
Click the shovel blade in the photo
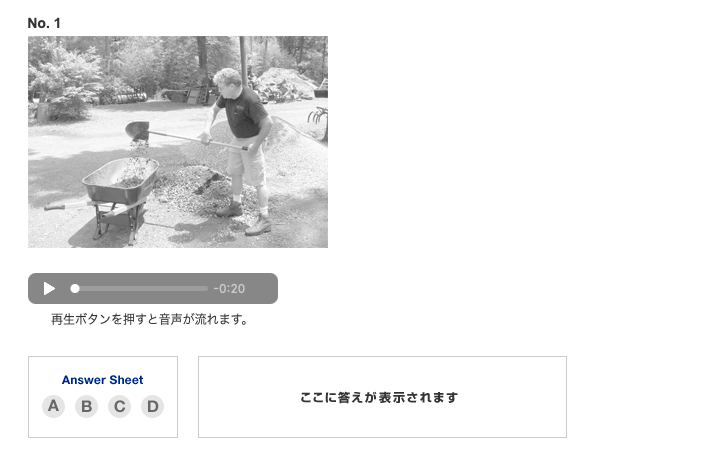137,131
